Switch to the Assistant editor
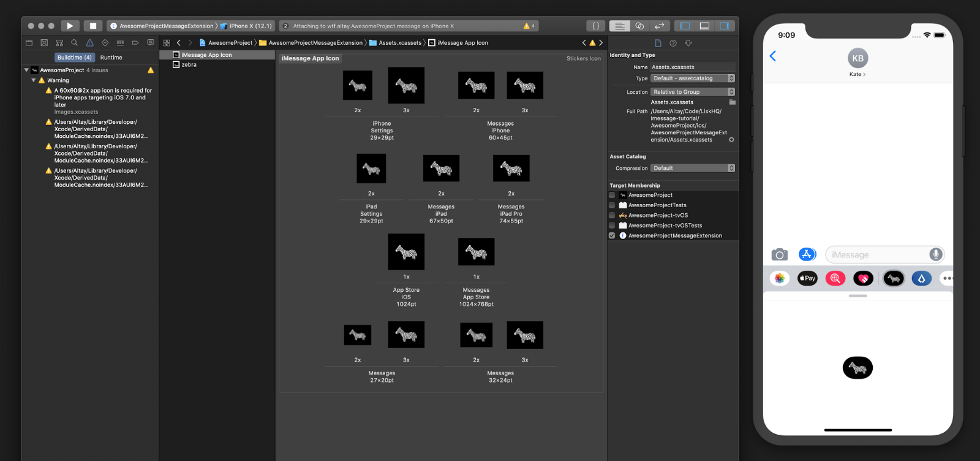 click(x=639, y=26)
